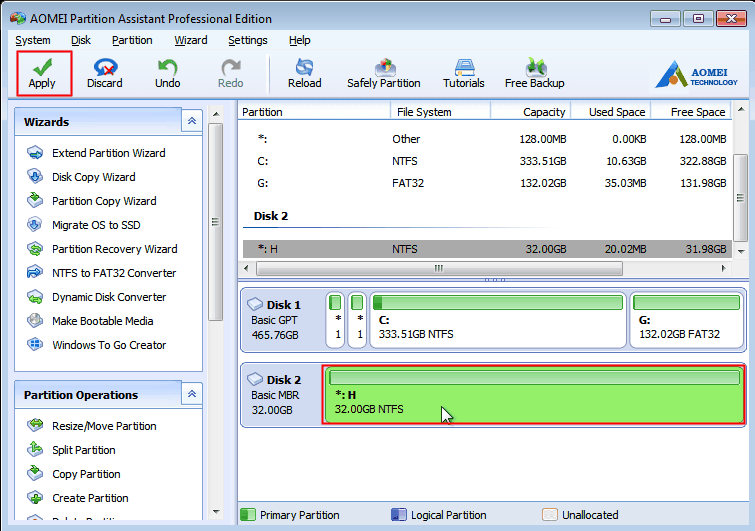Image resolution: width=755 pixels, height=531 pixels.
Task: Open the Partition menu
Action: pos(132,40)
